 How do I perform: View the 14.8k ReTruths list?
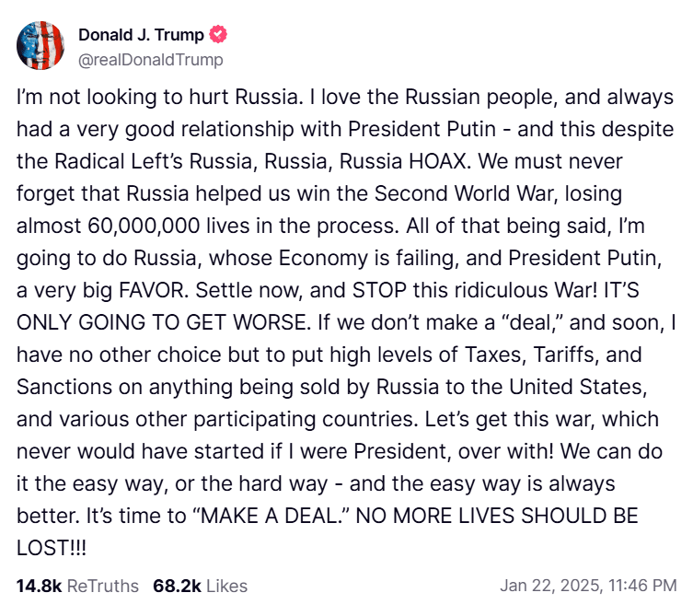(x=77, y=586)
